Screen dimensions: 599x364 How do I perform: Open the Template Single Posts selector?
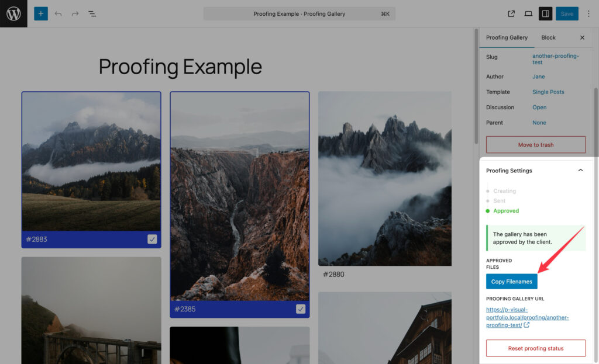[x=548, y=92]
